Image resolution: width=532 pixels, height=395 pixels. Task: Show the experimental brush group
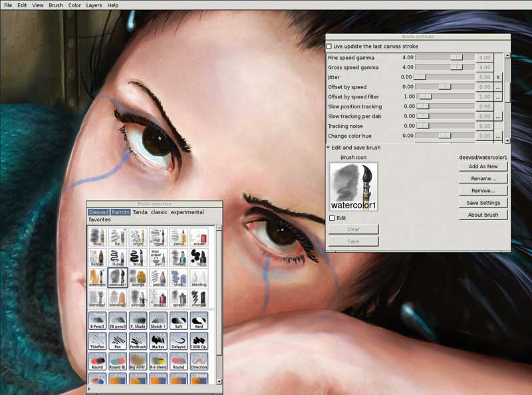pyautogui.click(x=188, y=212)
